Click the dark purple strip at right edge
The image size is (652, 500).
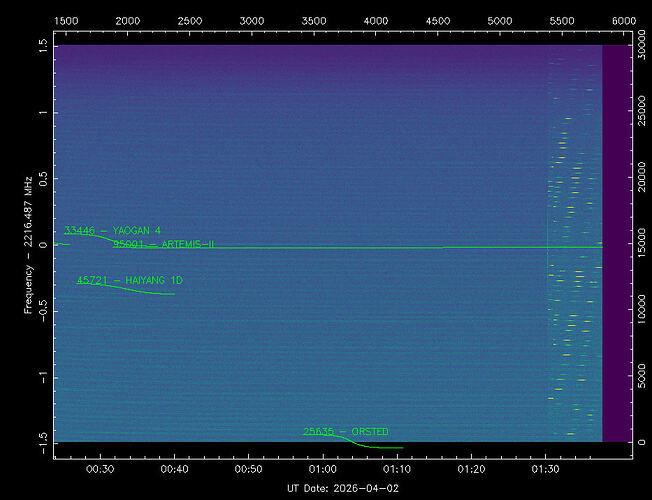[616, 244]
